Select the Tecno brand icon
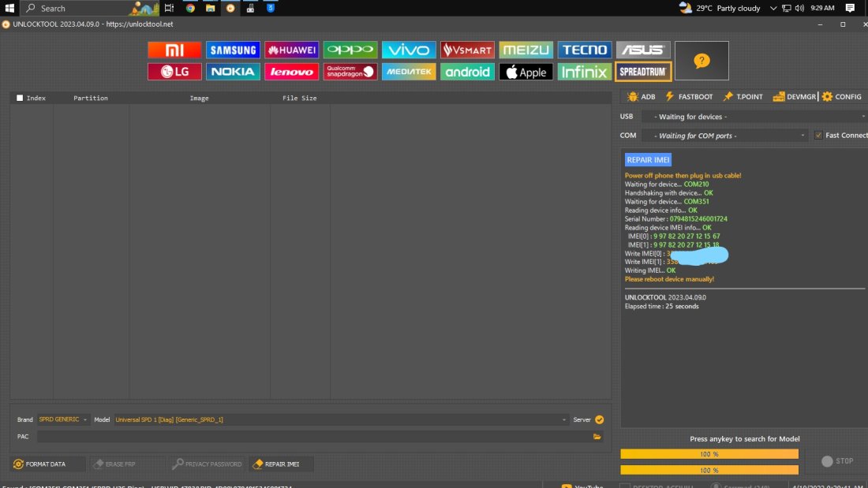 585,50
